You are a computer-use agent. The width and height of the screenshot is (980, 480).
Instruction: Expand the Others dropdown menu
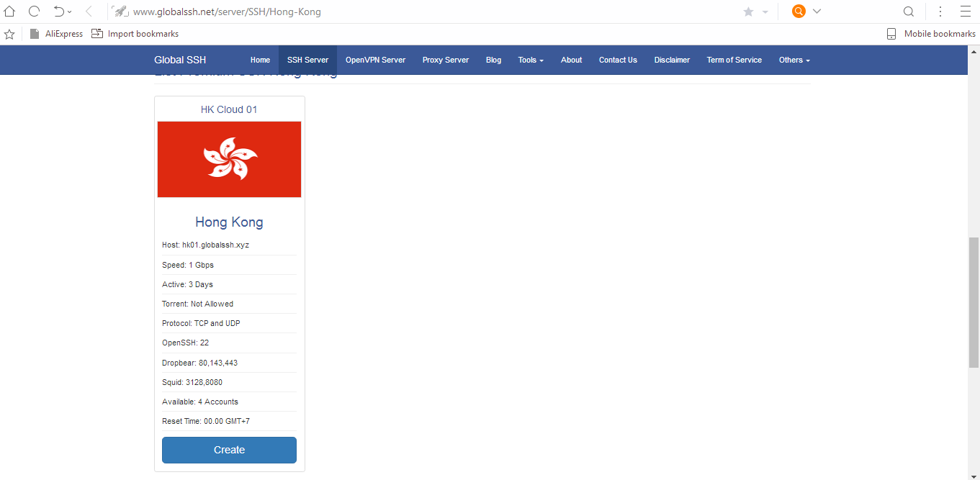(x=794, y=60)
